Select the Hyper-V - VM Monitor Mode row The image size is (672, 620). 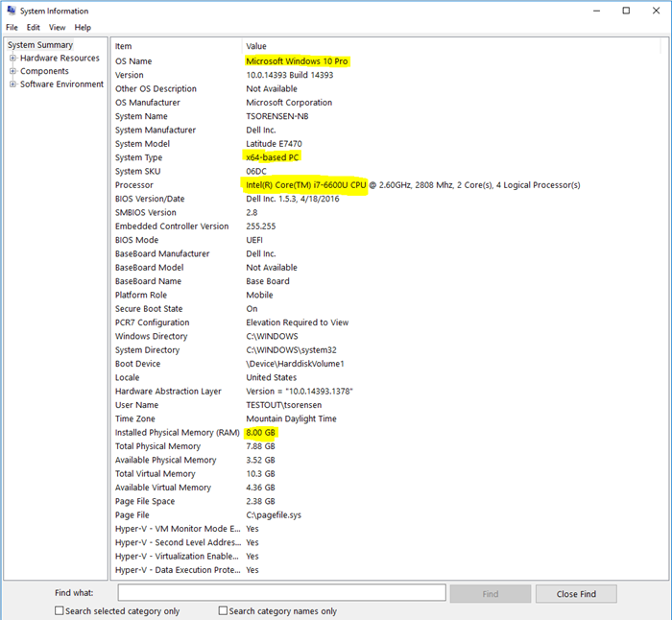coord(178,529)
